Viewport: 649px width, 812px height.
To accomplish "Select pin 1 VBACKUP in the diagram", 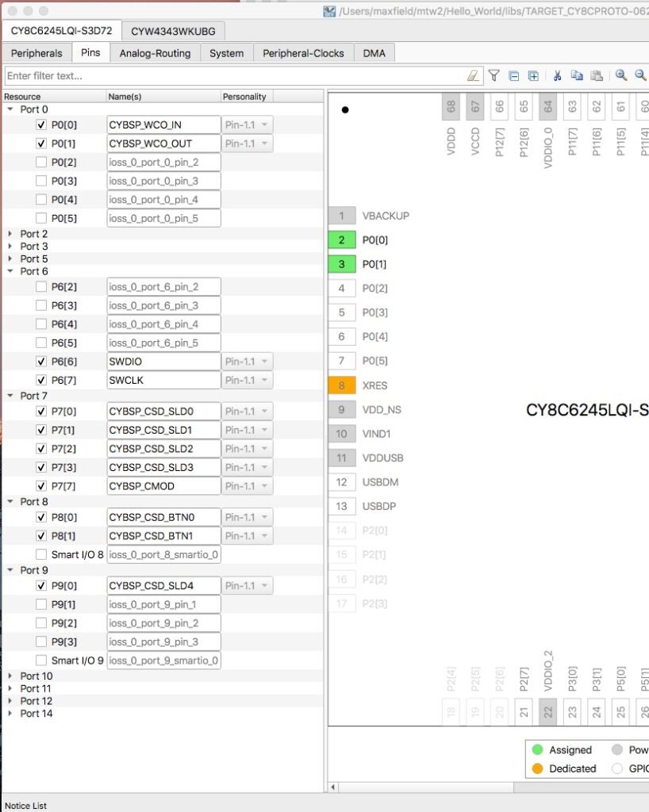I will click(x=341, y=216).
